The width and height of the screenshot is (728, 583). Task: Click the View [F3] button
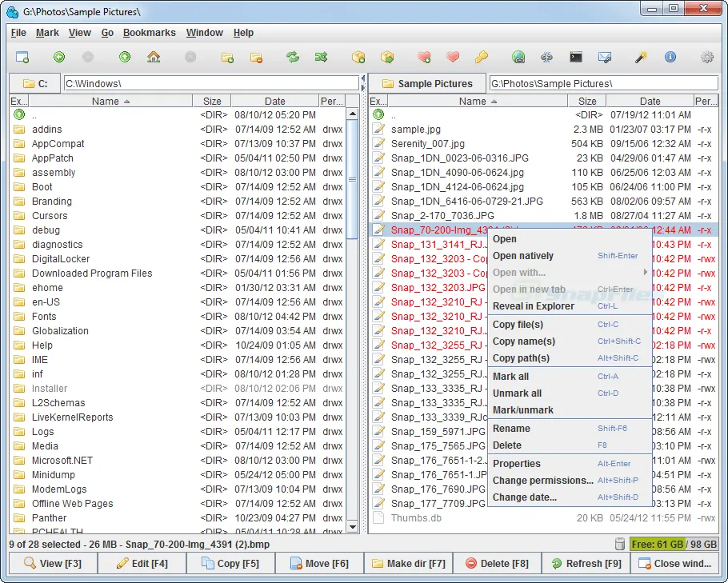(53, 564)
